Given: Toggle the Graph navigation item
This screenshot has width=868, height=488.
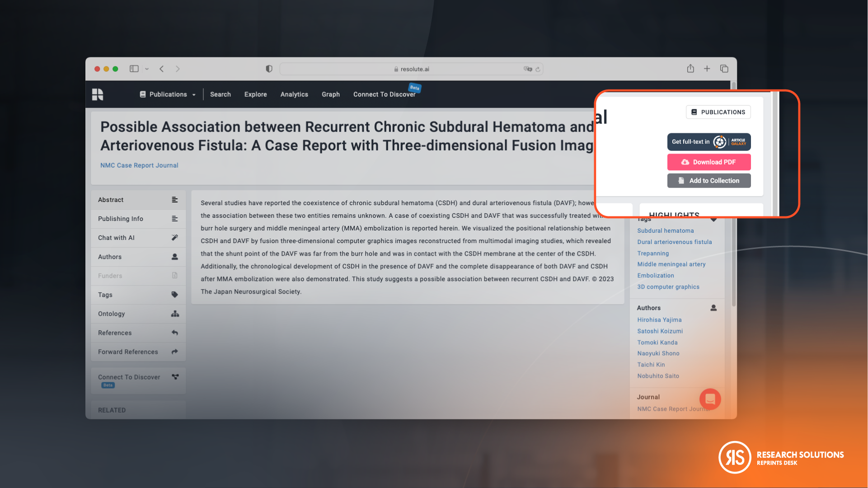Looking at the screenshot, I should [330, 94].
